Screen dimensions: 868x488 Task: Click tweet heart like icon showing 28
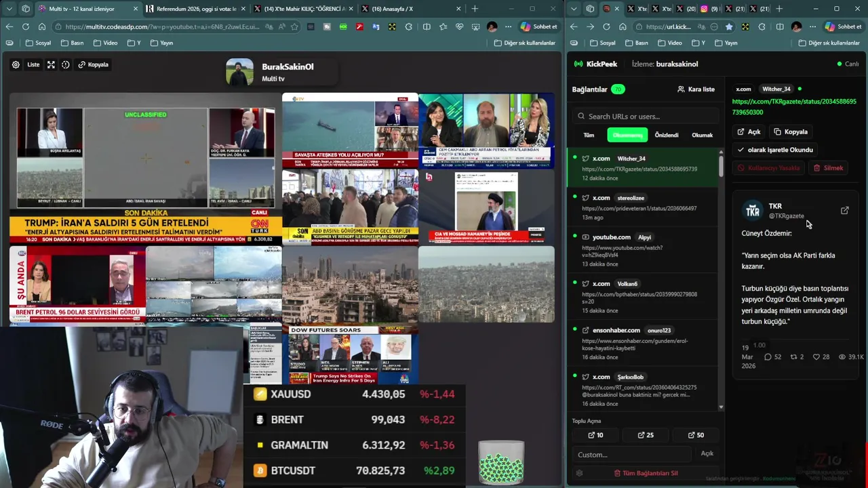(x=816, y=357)
